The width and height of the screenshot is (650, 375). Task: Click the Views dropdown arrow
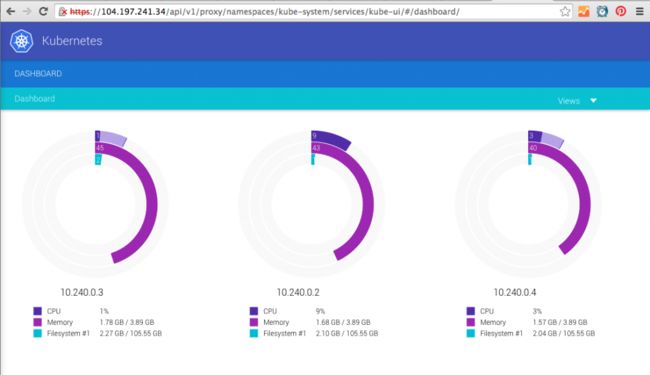[593, 101]
